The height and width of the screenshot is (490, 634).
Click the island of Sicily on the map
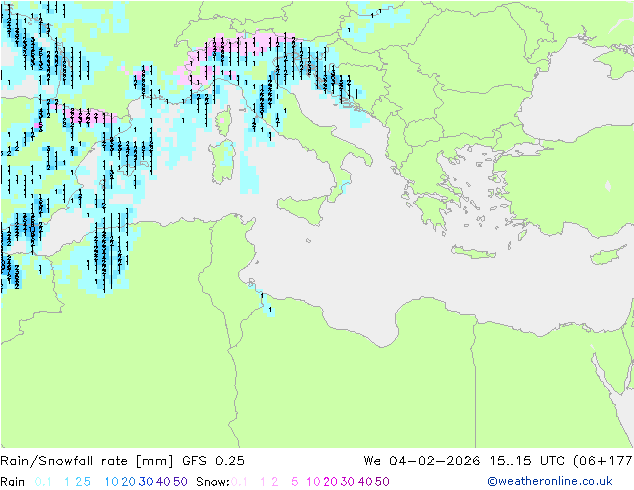[304, 209]
